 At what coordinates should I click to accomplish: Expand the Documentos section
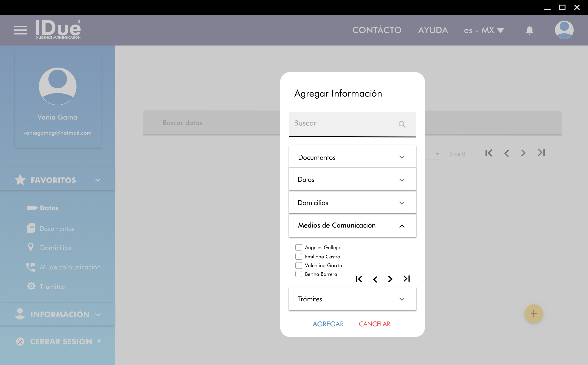tap(352, 157)
